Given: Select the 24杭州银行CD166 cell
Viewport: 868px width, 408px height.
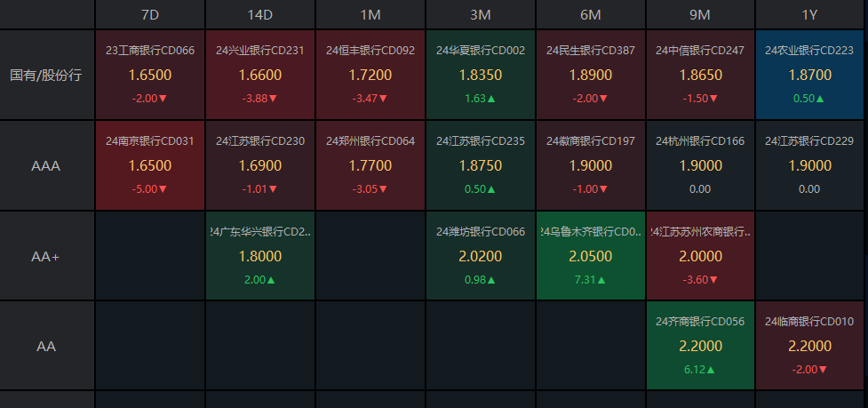Looking at the screenshot, I should [x=700, y=165].
